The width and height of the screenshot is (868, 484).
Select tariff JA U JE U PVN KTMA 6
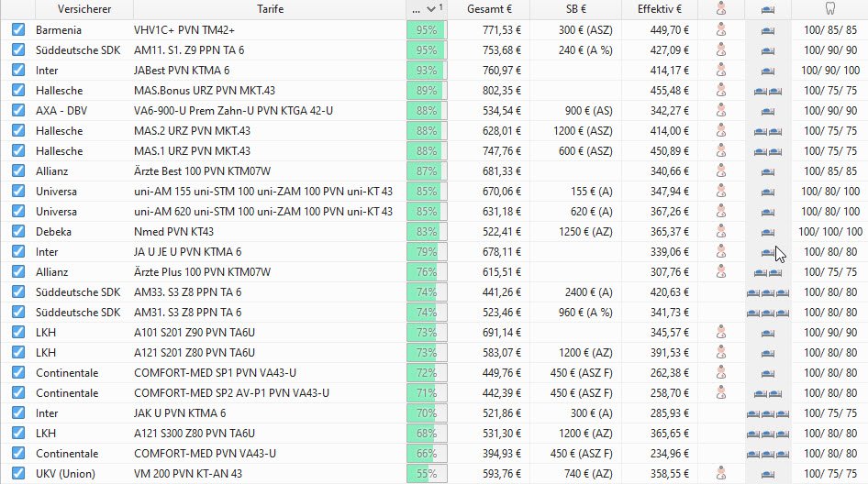pos(188,252)
